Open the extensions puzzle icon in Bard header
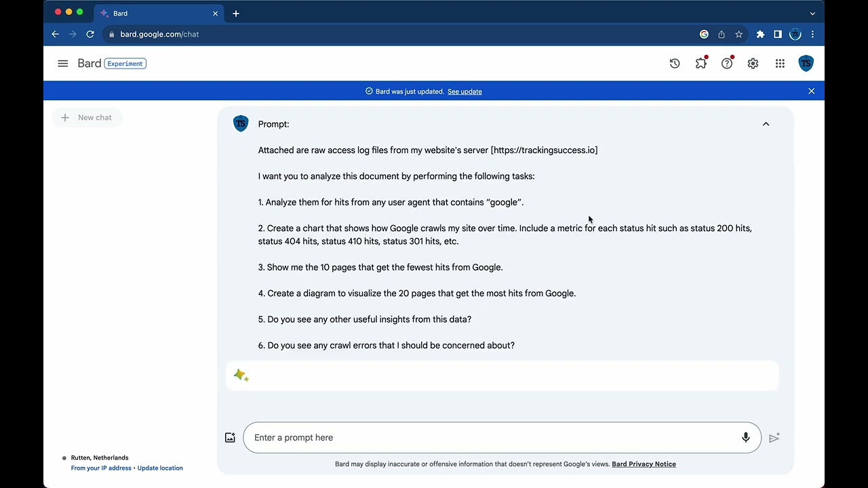 point(701,64)
